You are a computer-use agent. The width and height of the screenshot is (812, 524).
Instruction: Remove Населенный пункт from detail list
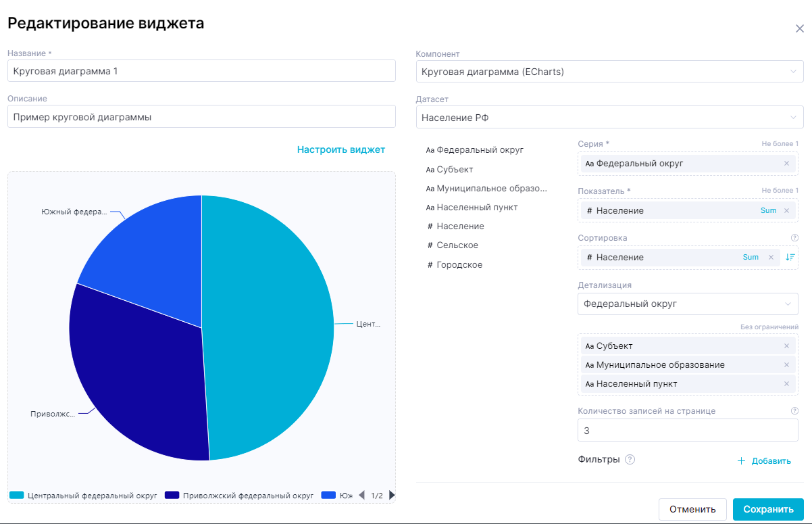pyautogui.click(x=786, y=384)
